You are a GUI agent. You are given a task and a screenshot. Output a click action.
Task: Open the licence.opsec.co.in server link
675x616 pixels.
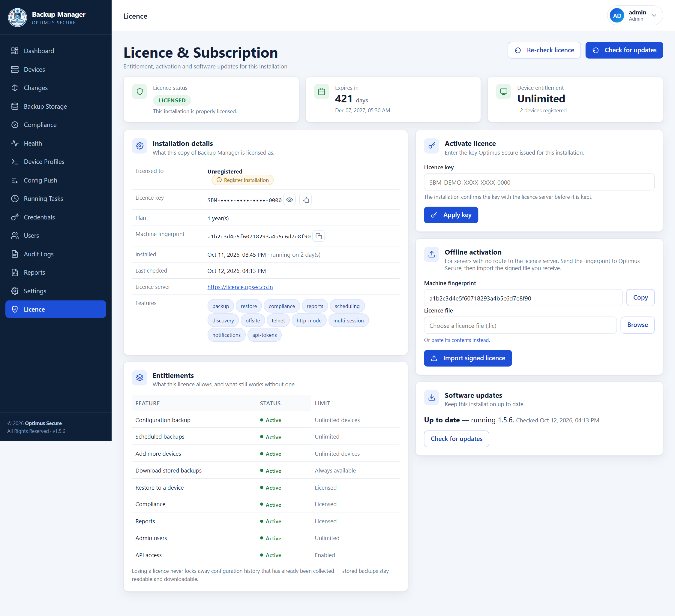click(240, 287)
